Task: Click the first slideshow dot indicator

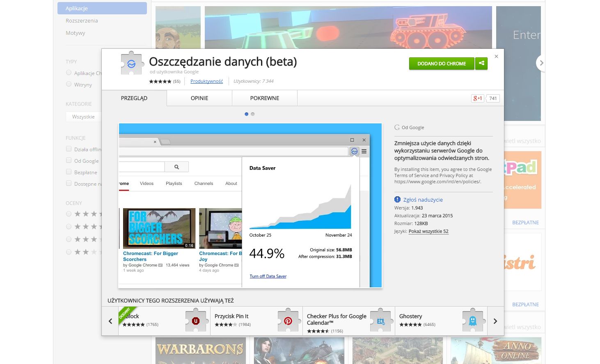Action: click(246, 114)
